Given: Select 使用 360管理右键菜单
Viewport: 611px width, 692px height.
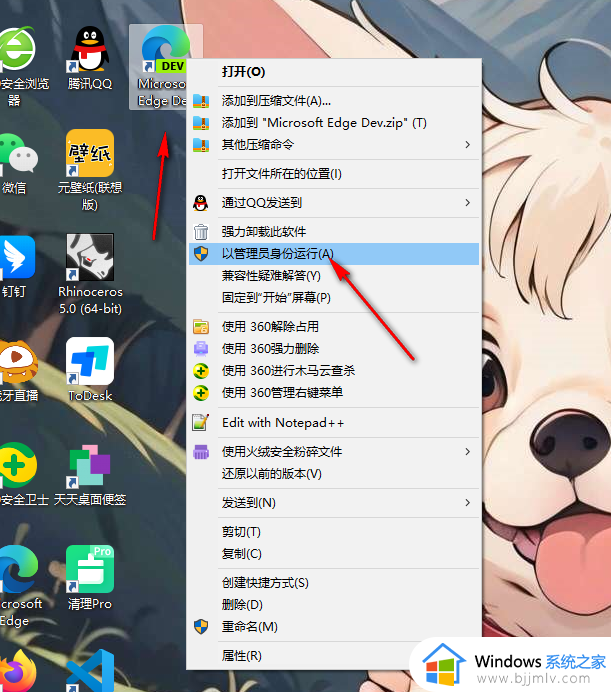Looking at the screenshot, I should 334,393.
